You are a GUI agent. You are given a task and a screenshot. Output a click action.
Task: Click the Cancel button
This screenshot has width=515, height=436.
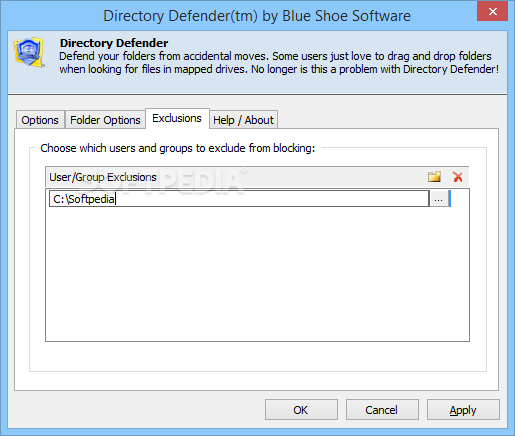382,410
